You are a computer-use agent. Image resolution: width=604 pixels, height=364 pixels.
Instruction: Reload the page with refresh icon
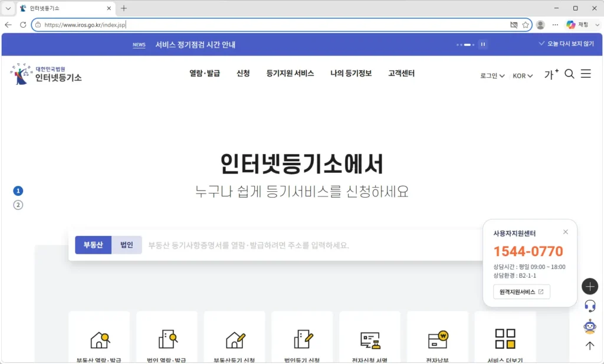(23, 25)
